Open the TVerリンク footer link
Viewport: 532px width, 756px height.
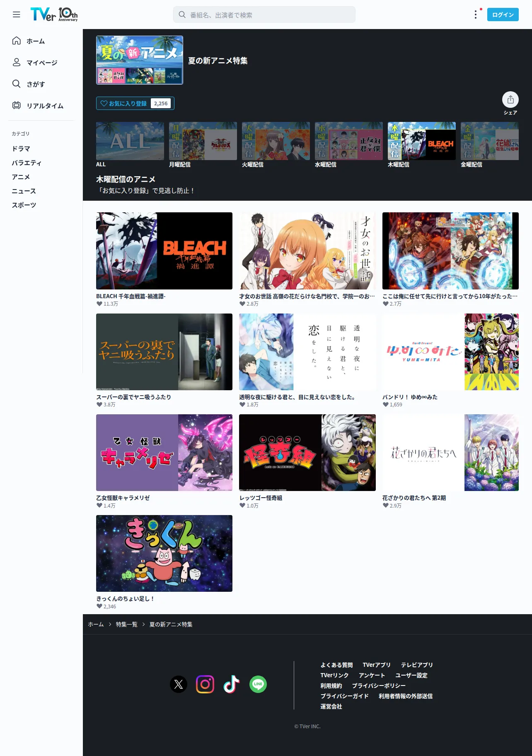(334, 675)
